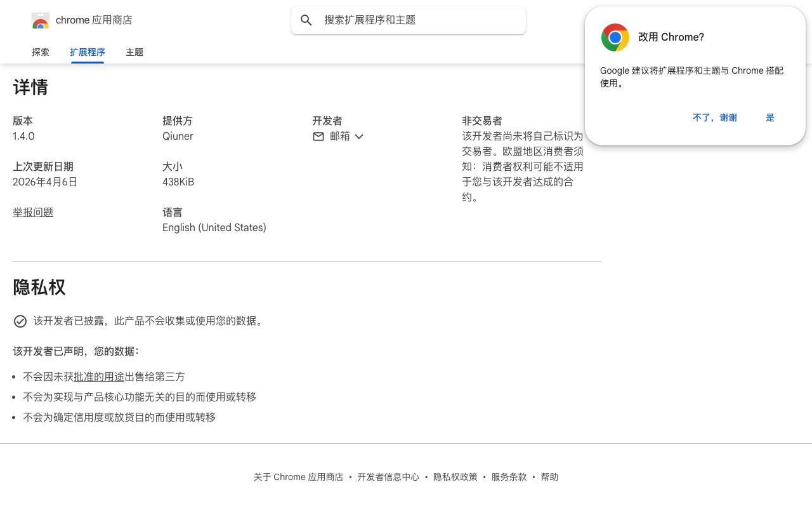Click the 版本 label
This screenshot has height=508, width=812.
point(23,121)
